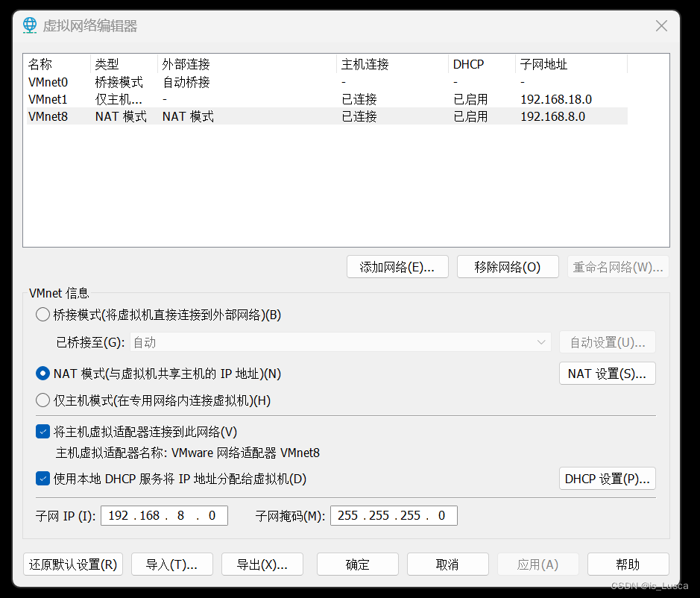
Task: Toggle 使用本地 DHCP 服务 checkbox
Action: (42, 479)
